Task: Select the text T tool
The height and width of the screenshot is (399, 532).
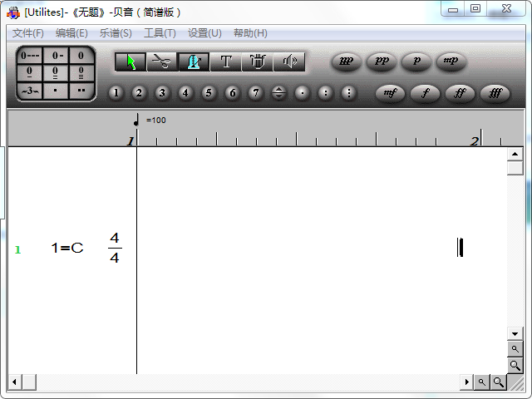Action: (x=225, y=62)
